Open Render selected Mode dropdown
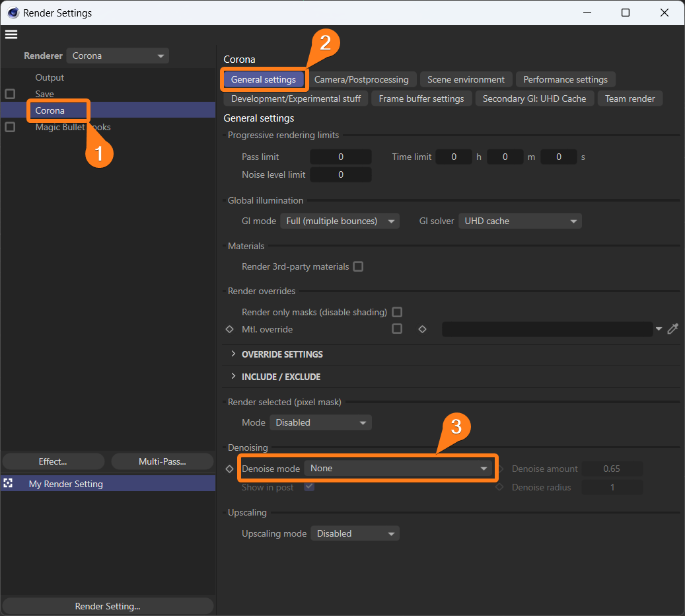This screenshot has width=685, height=616. coord(320,423)
